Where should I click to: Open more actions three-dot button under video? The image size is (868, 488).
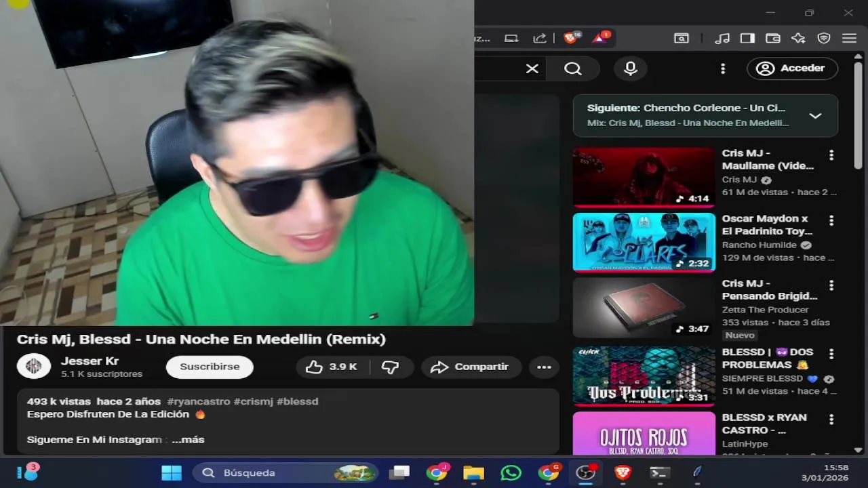[x=544, y=367]
